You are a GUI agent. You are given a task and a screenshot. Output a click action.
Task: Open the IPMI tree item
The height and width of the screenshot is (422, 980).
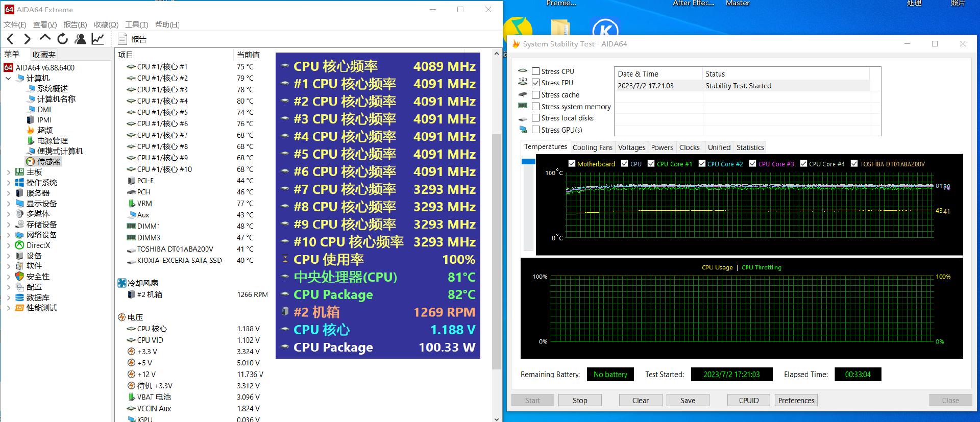pos(44,120)
